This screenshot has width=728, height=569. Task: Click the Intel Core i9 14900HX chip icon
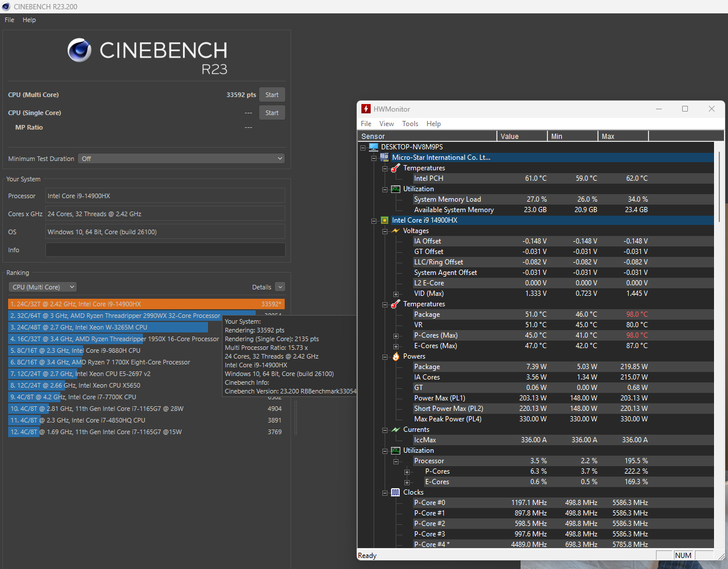click(x=385, y=220)
